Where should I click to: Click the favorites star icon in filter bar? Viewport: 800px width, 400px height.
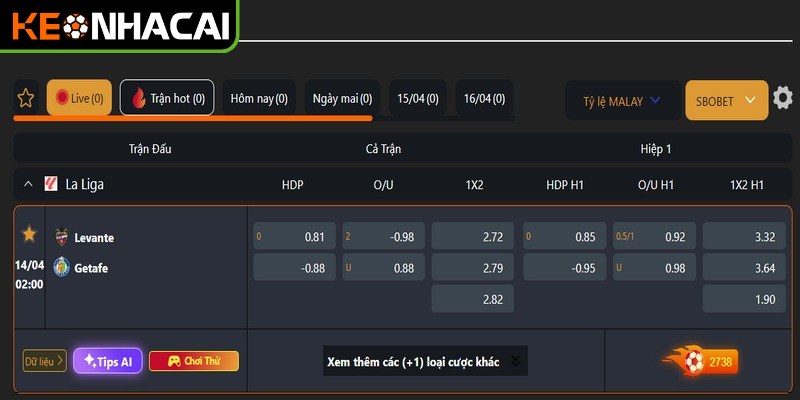(x=26, y=98)
